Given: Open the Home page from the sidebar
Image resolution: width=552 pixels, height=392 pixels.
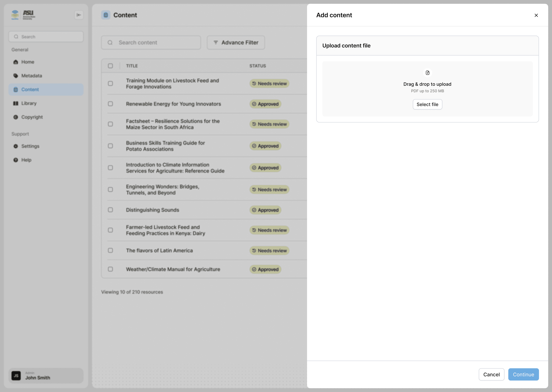Looking at the screenshot, I should [28, 62].
